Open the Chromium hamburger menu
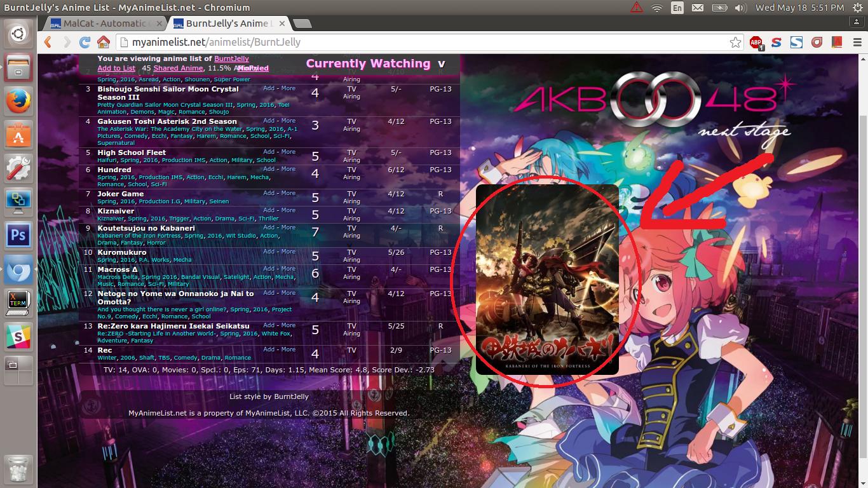 coord(856,43)
